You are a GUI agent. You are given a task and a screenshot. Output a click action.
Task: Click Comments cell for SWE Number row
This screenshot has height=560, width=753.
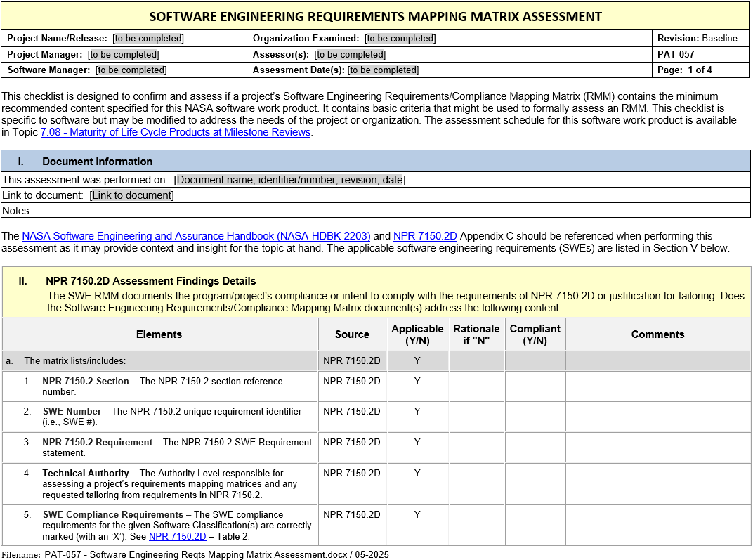click(657, 417)
